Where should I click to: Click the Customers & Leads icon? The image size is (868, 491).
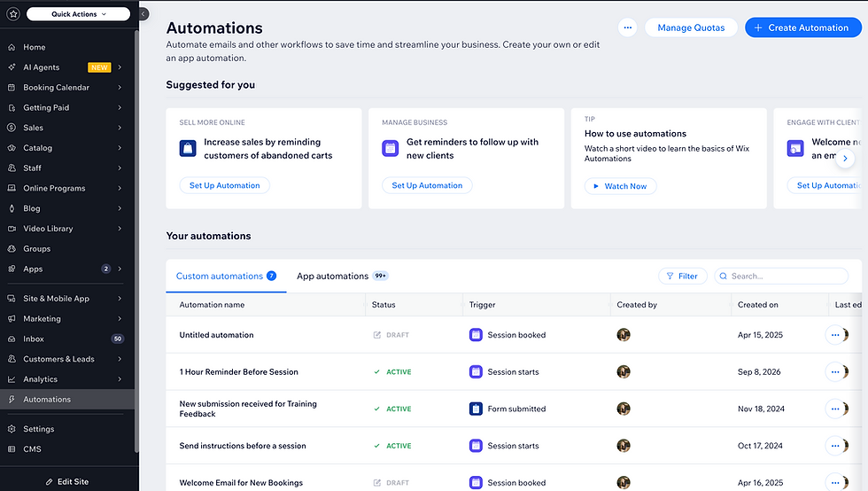tap(12, 359)
